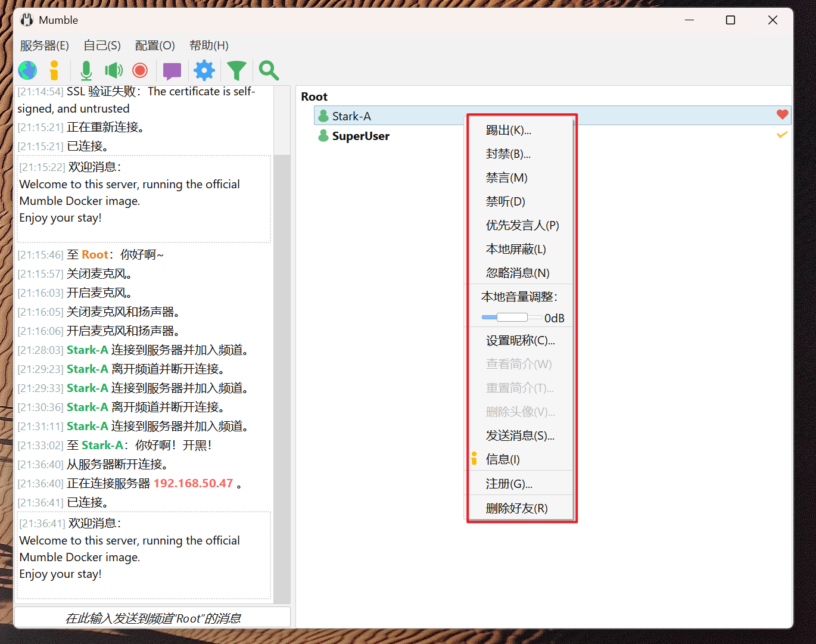This screenshot has width=816, height=644.
Task: Select 发送消息(S)... menu entry
Action: [x=519, y=435]
